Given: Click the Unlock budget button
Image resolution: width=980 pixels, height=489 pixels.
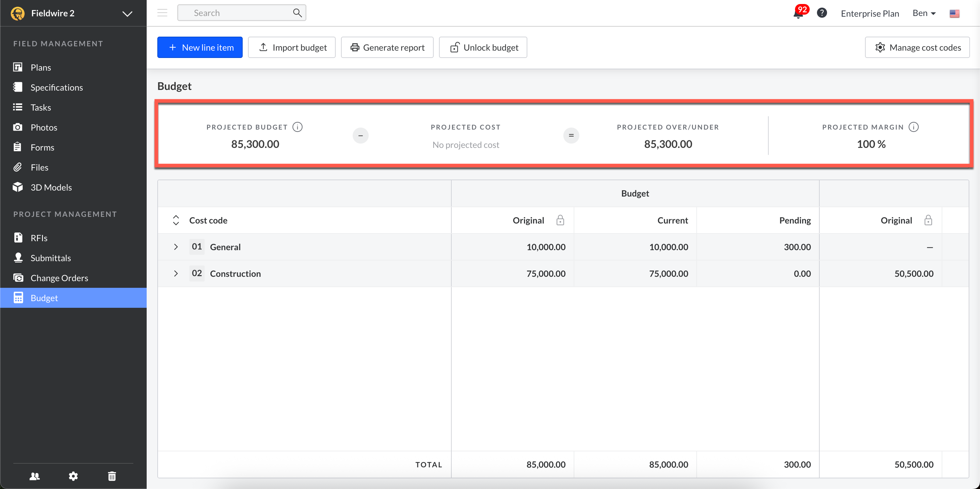Looking at the screenshot, I should click(483, 48).
